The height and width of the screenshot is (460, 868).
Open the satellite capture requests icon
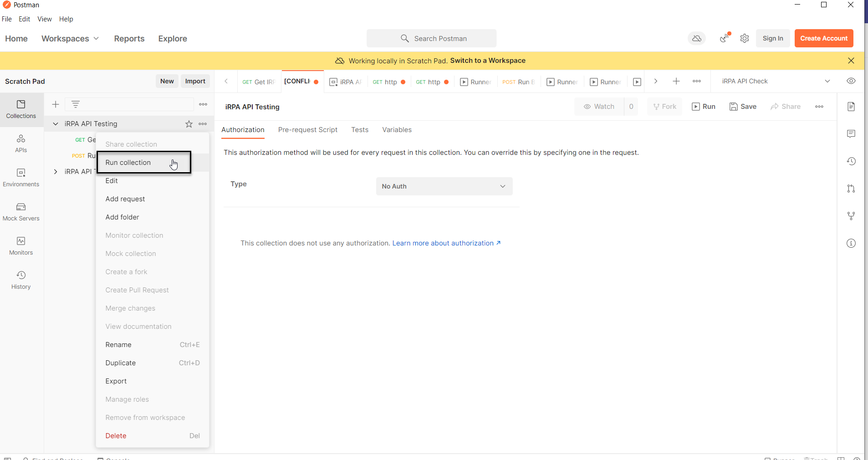[x=725, y=38]
